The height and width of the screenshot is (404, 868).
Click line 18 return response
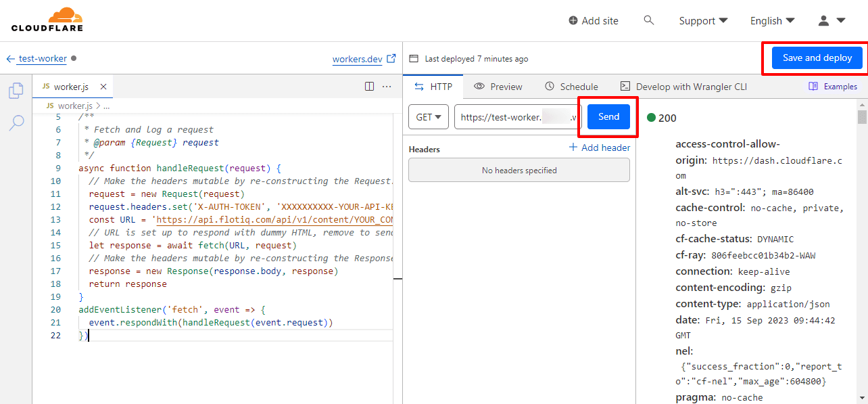128,284
